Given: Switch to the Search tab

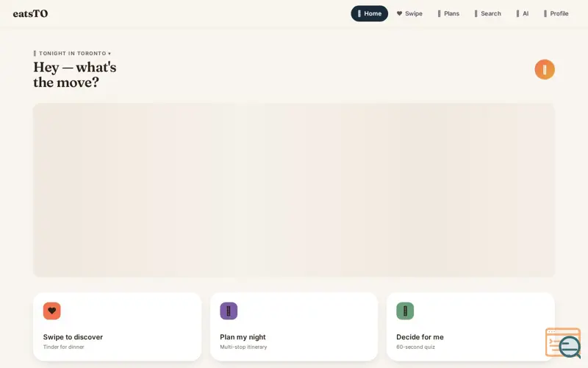Looking at the screenshot, I should click(x=487, y=13).
